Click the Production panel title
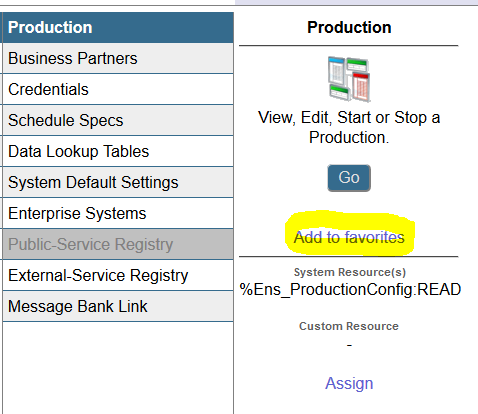The image size is (478, 414). coord(349,27)
